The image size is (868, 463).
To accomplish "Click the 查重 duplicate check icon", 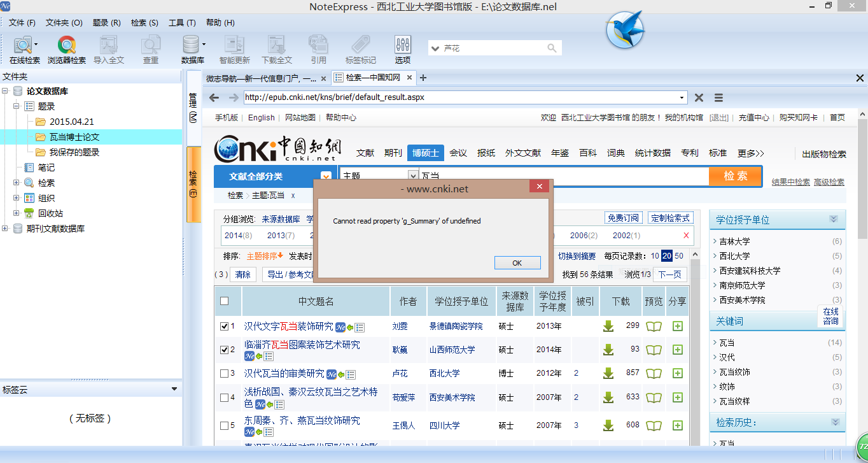I will click(151, 50).
